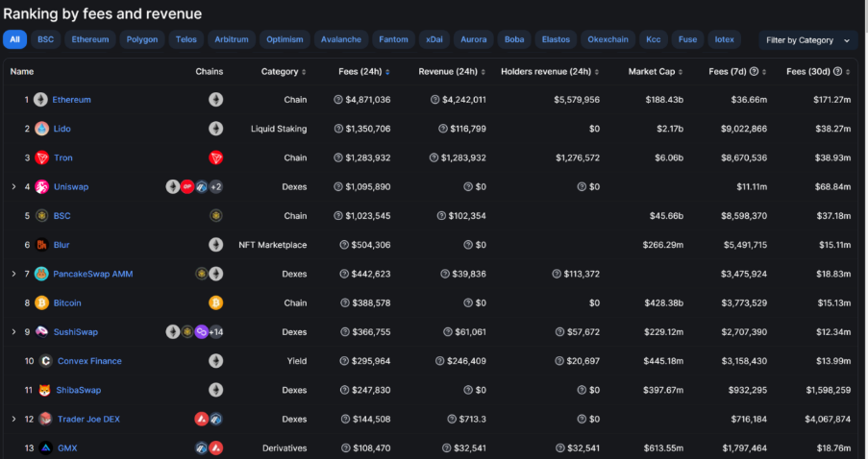Open the Uniswap protocol link
The width and height of the screenshot is (868, 459).
pyautogui.click(x=71, y=187)
